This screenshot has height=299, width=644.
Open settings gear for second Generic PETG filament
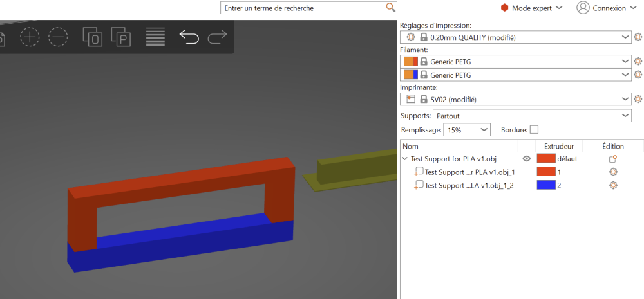click(638, 75)
